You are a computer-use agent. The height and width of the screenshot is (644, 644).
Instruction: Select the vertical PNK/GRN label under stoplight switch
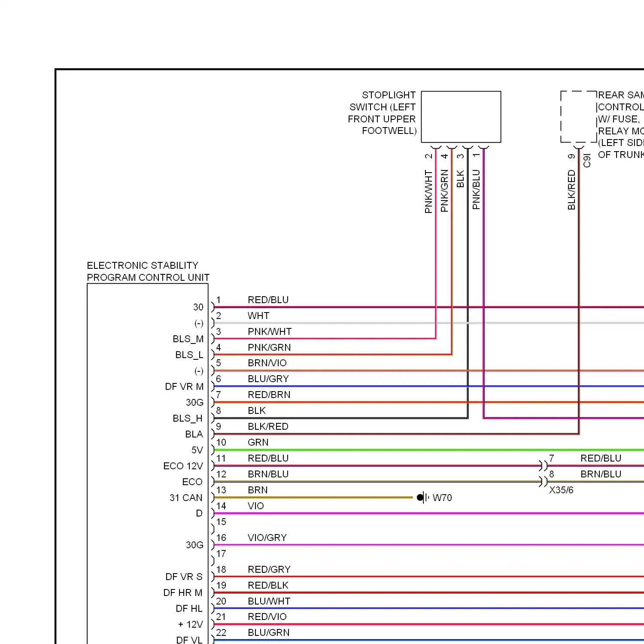(444, 191)
